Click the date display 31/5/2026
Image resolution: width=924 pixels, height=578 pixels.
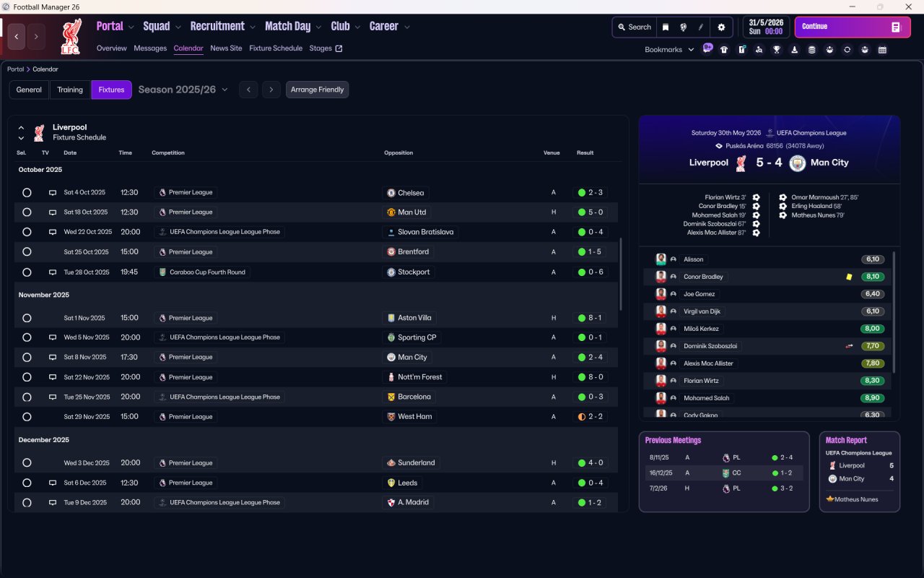766,22
